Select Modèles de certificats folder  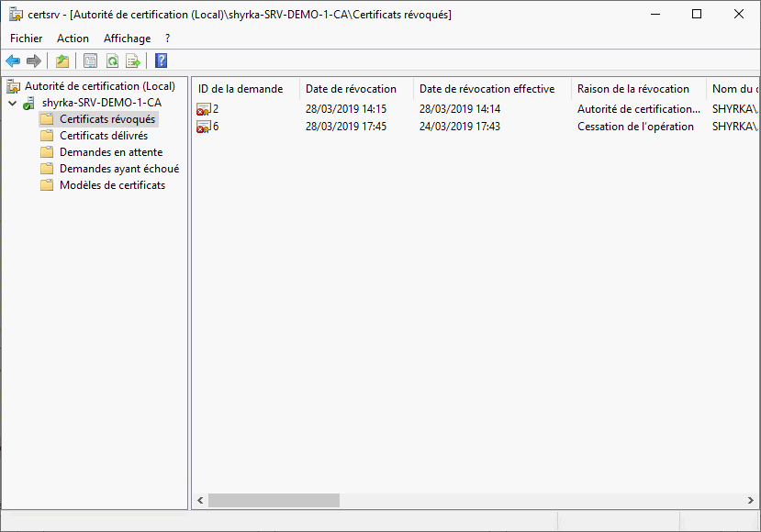coord(112,185)
